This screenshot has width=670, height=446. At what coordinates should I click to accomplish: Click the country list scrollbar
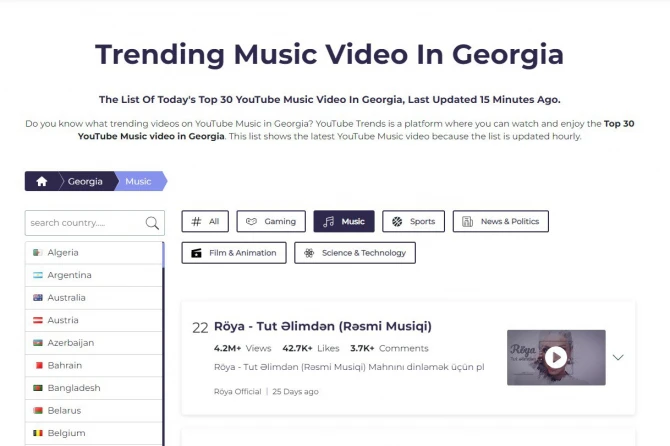click(163, 344)
